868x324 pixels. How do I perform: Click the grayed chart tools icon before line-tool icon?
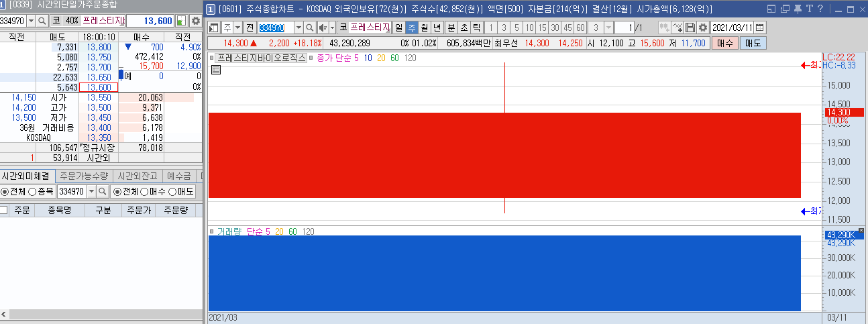[665, 28]
